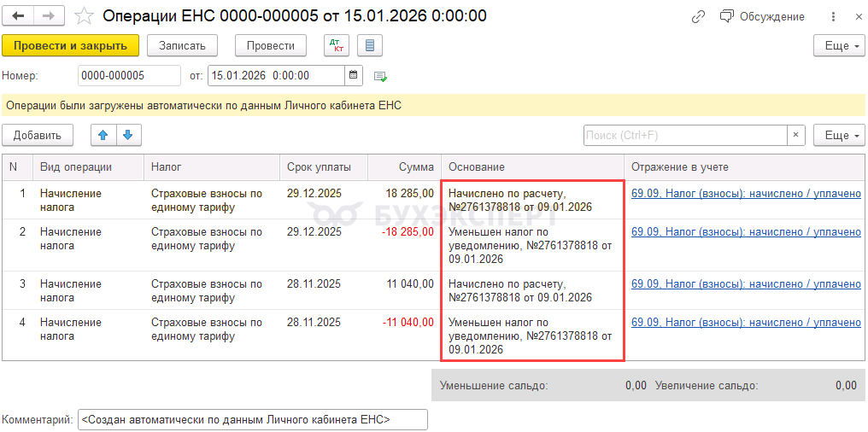The height and width of the screenshot is (432, 868).
Task: Select the sum -11 040,00 in row 4
Action: coord(408,323)
